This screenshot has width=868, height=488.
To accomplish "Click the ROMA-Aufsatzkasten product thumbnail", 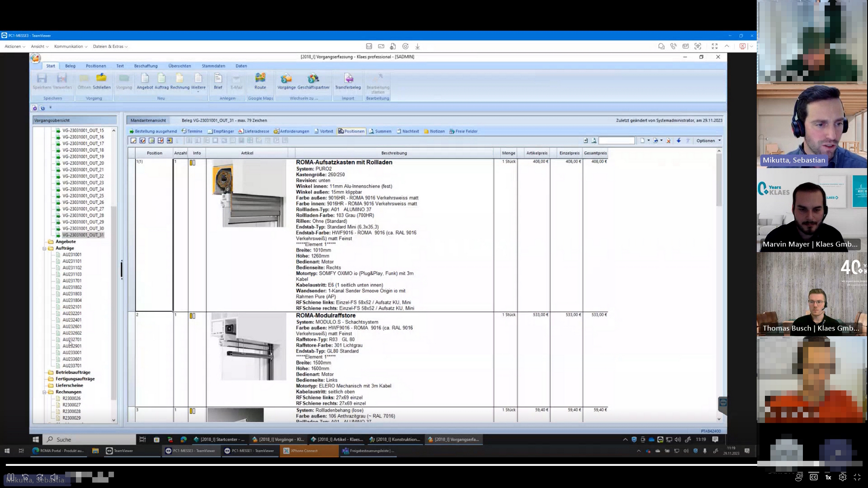I will (249, 194).
